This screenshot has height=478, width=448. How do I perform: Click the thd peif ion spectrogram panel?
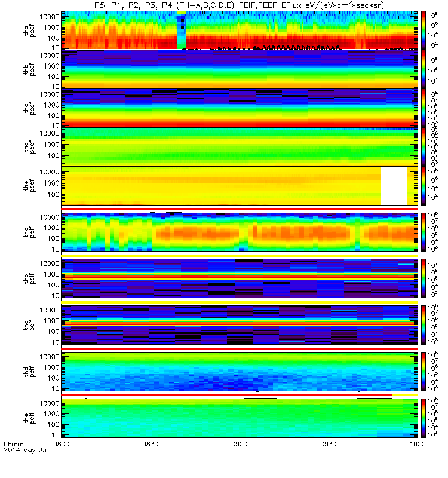pos(240,372)
